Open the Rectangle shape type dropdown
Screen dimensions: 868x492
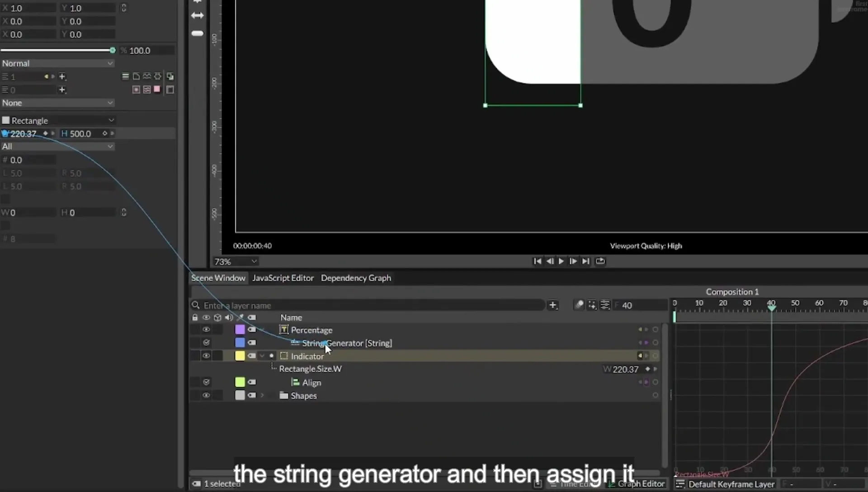(58, 120)
